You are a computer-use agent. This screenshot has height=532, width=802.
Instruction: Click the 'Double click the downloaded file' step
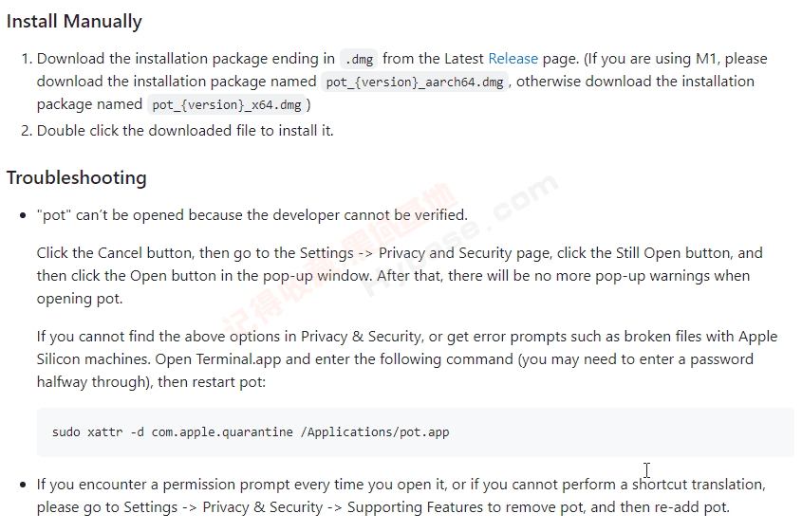point(185,131)
